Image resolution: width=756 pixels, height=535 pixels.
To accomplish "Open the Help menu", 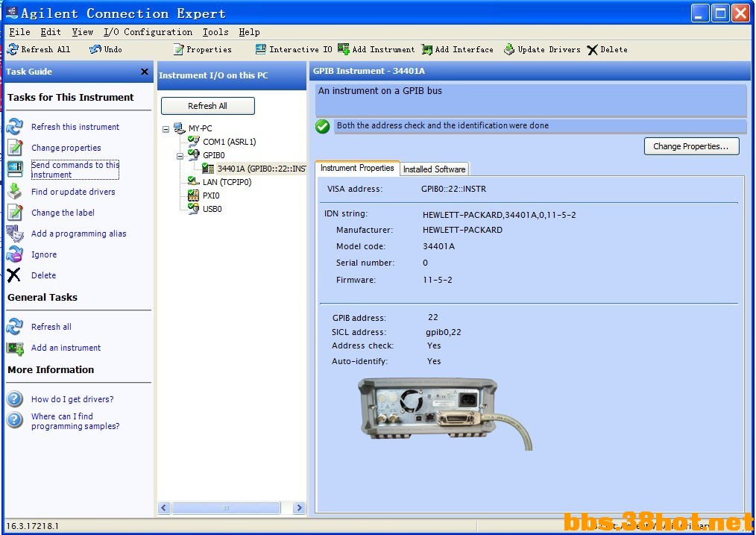I will pos(249,32).
